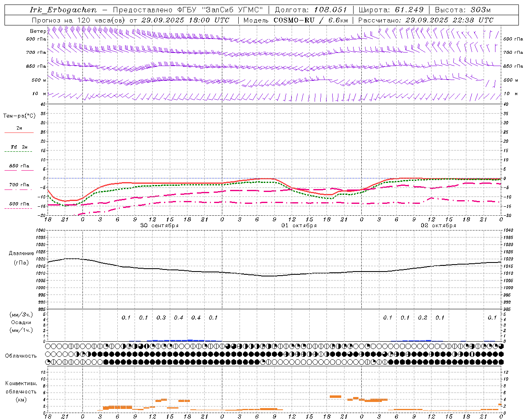Click the Тем-ра(°C) temperature panel label
525x420 pixels.
[19, 116]
